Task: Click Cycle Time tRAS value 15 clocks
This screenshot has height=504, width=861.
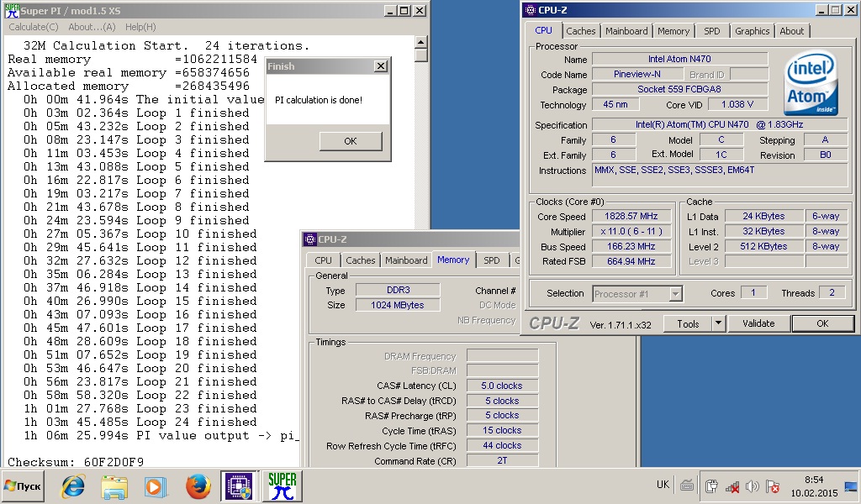Action: click(x=502, y=431)
